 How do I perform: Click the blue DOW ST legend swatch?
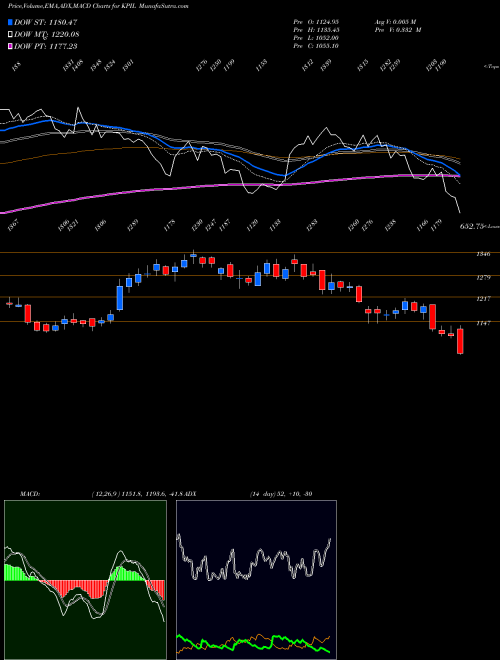tap(11, 22)
